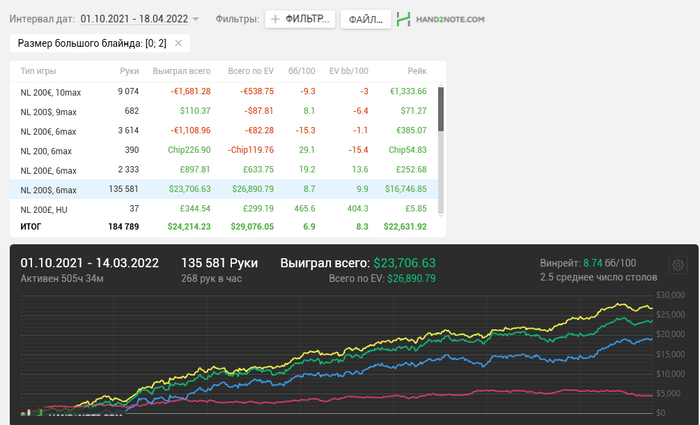Sort by EV bb/100 column header
Viewport: 700px width, 425px height.
pos(349,71)
